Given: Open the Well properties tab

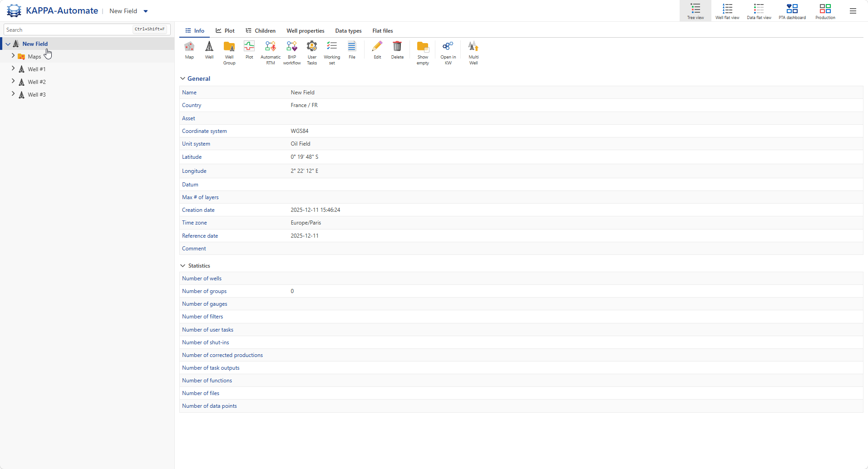Looking at the screenshot, I should (x=306, y=31).
